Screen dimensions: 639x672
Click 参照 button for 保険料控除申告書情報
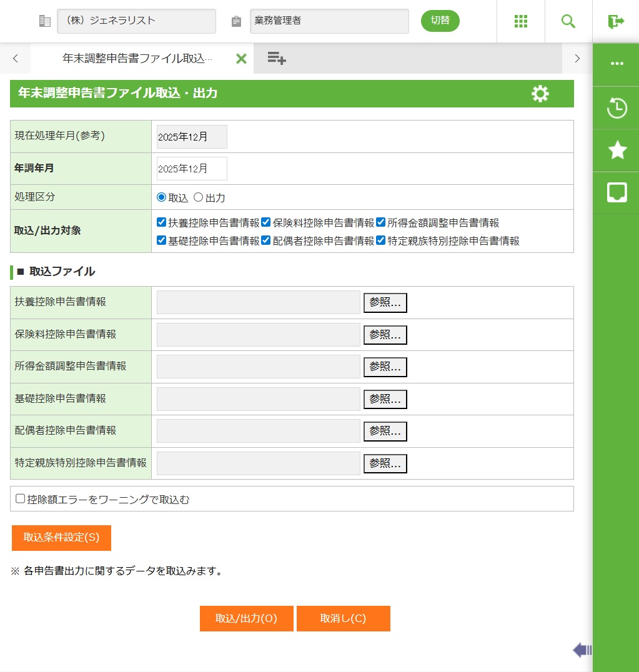tap(385, 335)
